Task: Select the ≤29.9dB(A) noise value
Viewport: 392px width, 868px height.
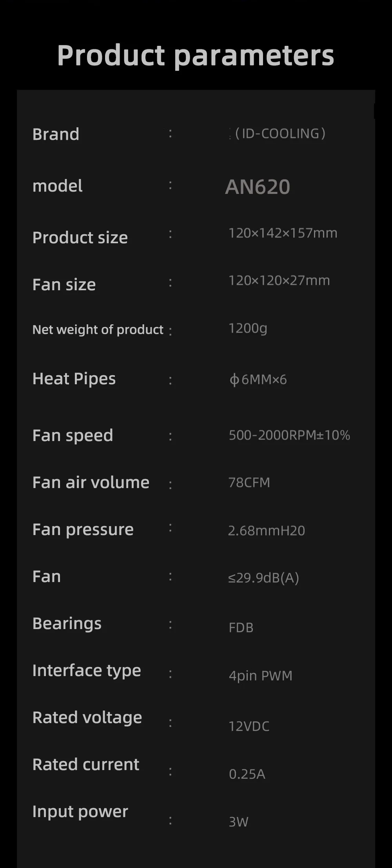Action: pyautogui.click(x=263, y=578)
